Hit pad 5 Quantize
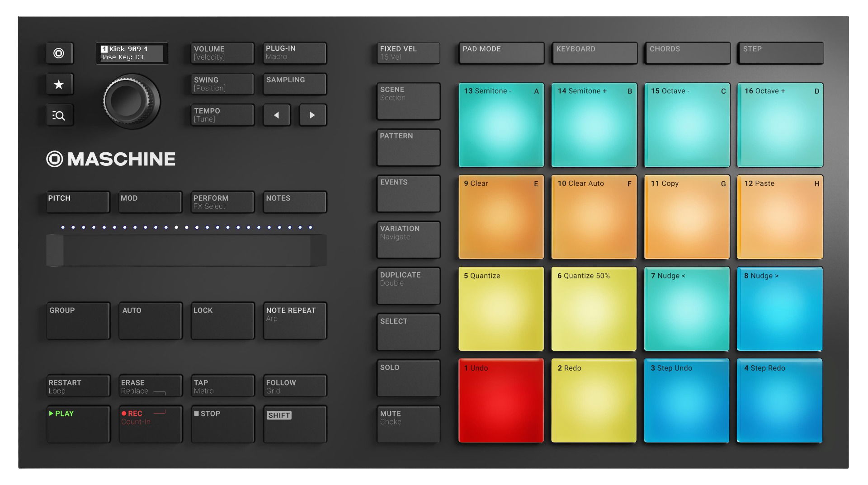 click(501, 309)
